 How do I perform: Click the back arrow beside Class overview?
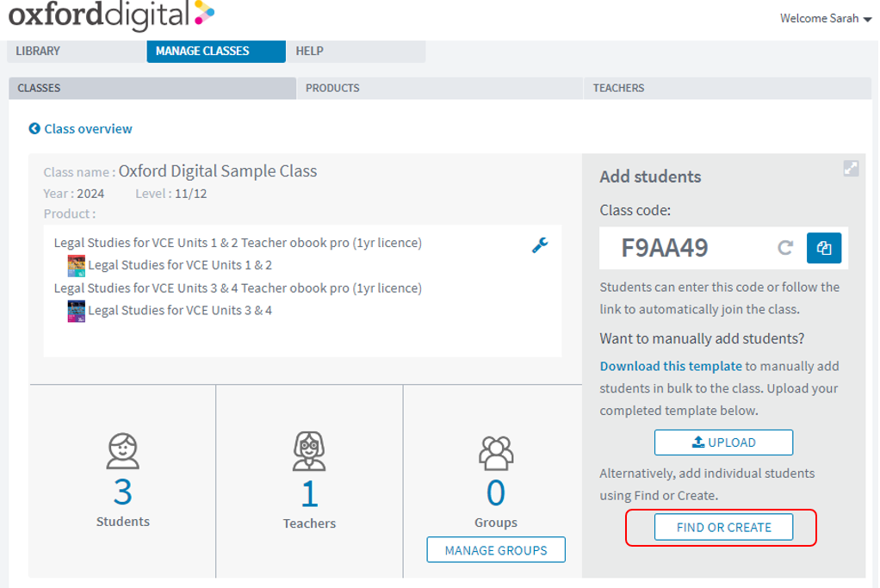[34, 128]
